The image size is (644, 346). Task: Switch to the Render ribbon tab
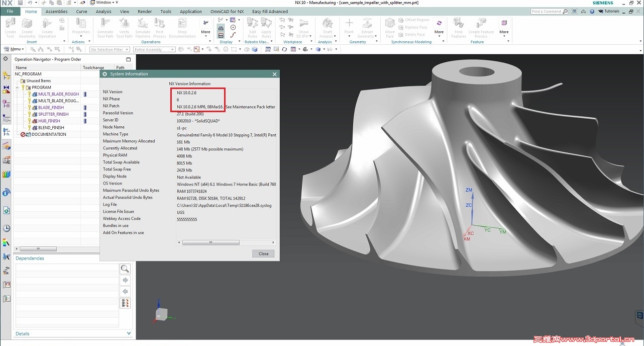pyautogui.click(x=145, y=12)
